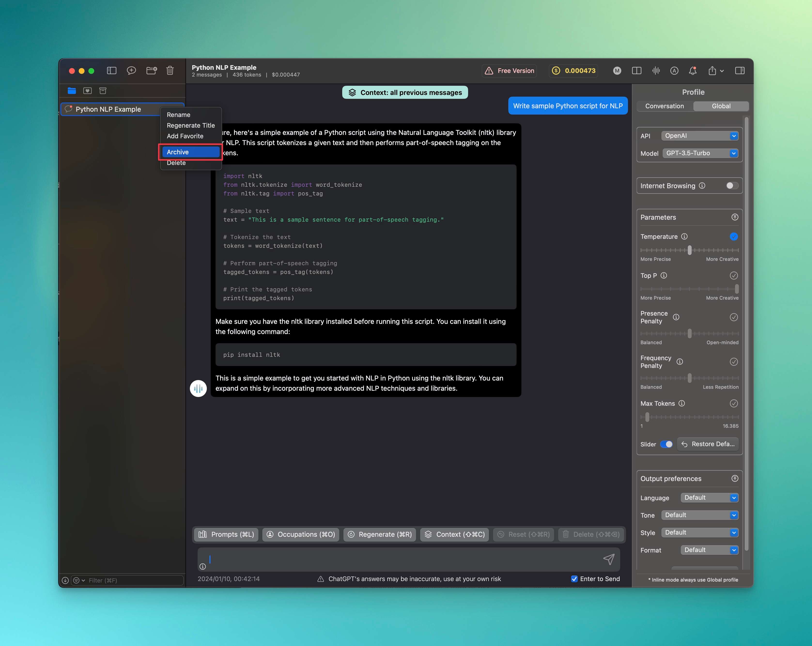Show Frequency Penalty info tooltip
The image size is (812, 646).
click(x=680, y=362)
